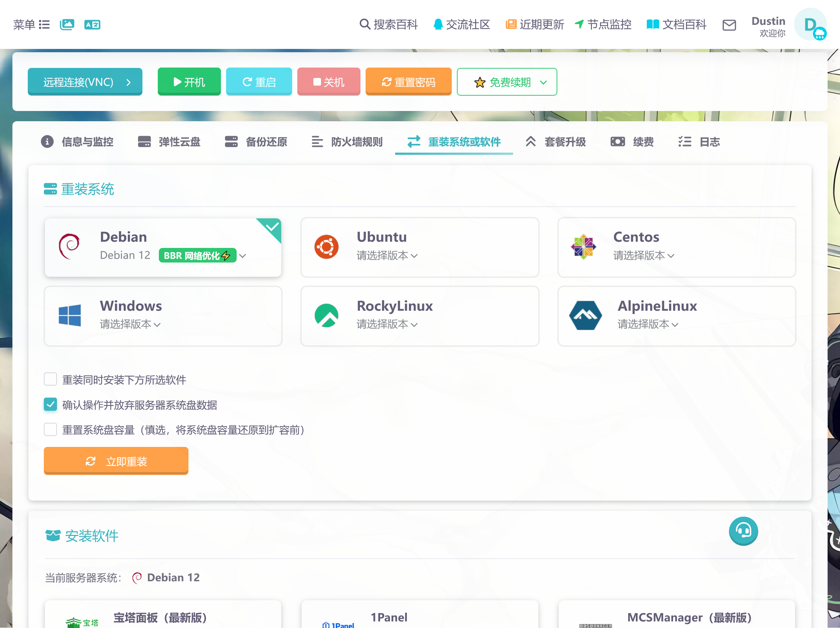Click the VNC button arrow chevron
840x628 pixels.
click(x=128, y=83)
